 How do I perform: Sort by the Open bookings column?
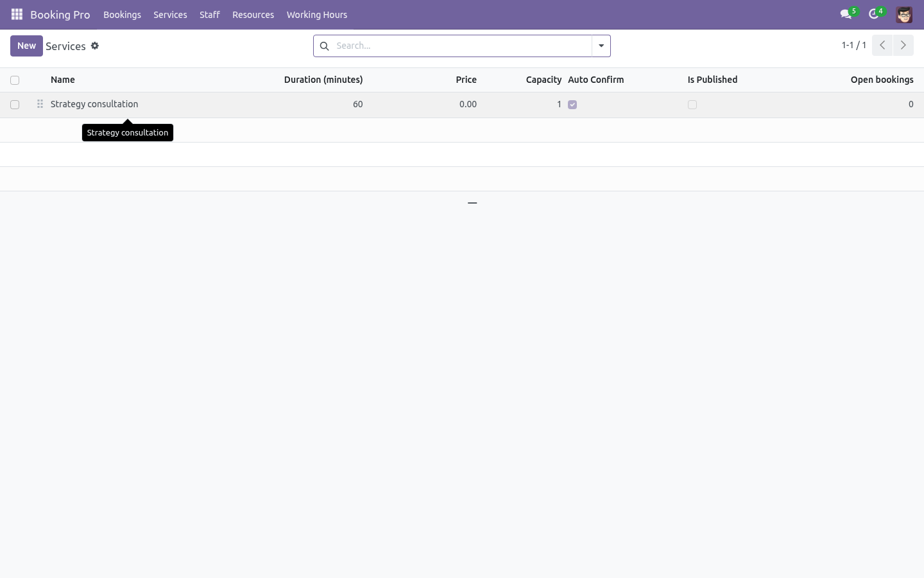(882, 80)
